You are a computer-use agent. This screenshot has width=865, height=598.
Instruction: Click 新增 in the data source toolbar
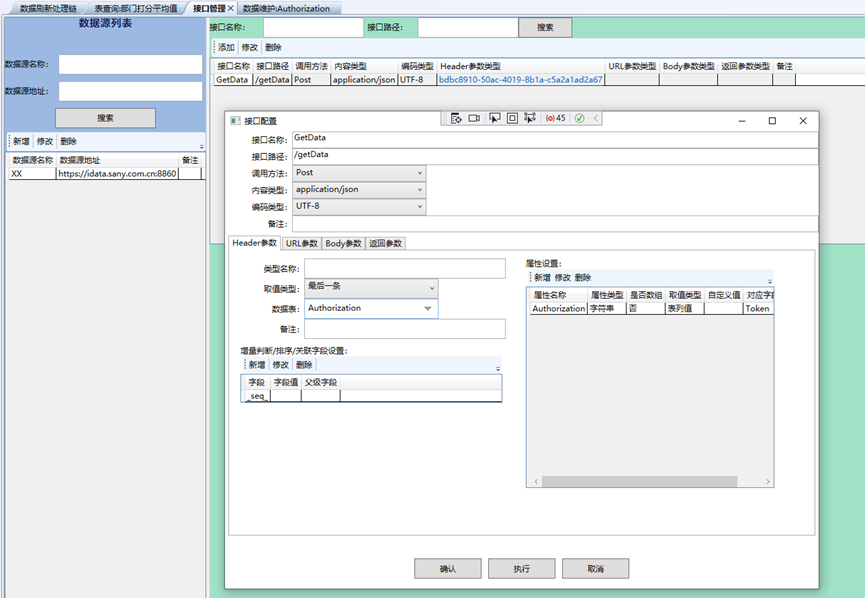pos(22,141)
